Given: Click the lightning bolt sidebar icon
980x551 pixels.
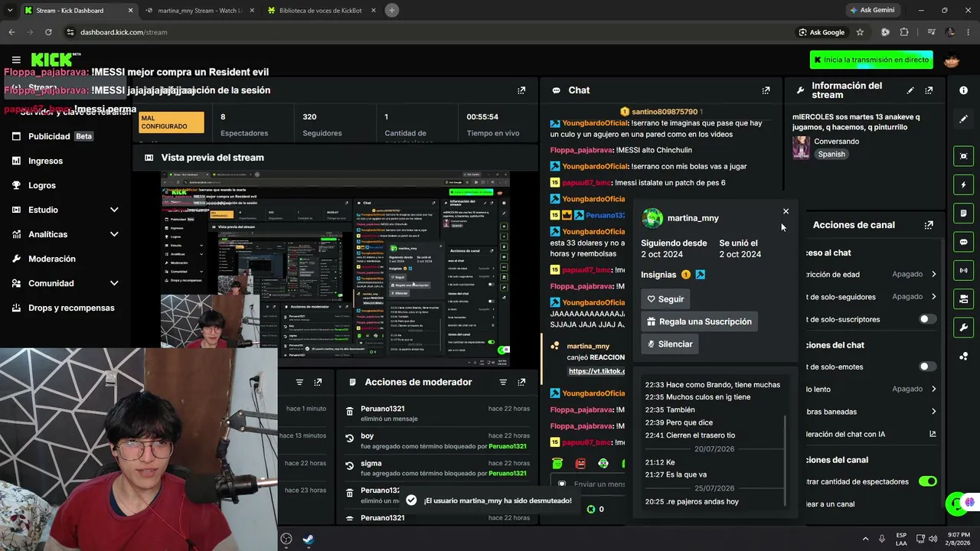Looking at the screenshot, I should (x=963, y=185).
